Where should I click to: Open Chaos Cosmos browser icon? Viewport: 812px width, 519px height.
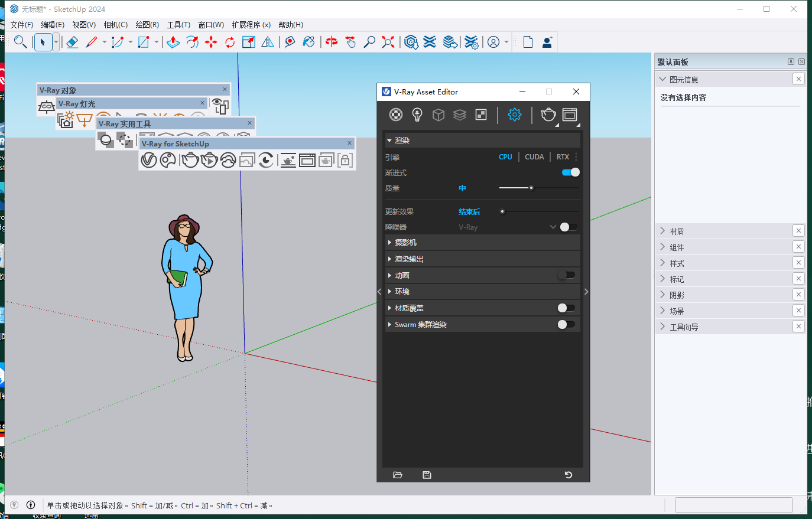(x=168, y=159)
